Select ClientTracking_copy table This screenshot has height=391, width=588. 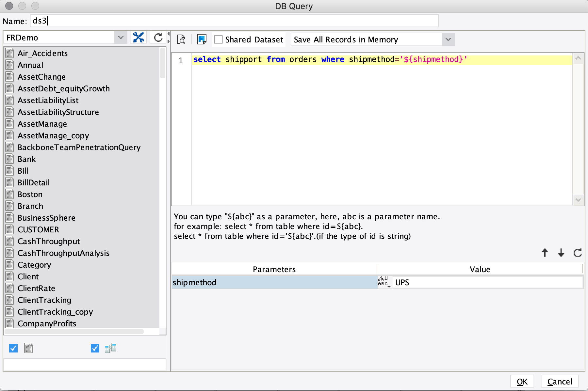pyautogui.click(x=55, y=312)
